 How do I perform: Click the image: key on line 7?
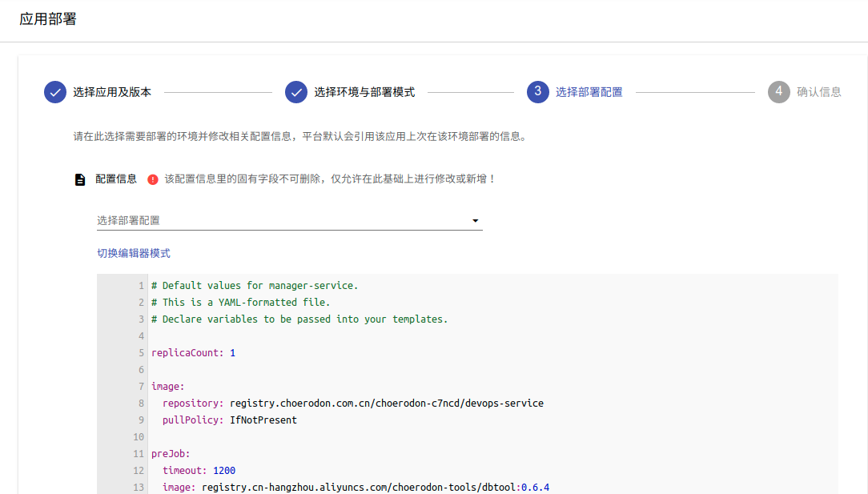[167, 387]
